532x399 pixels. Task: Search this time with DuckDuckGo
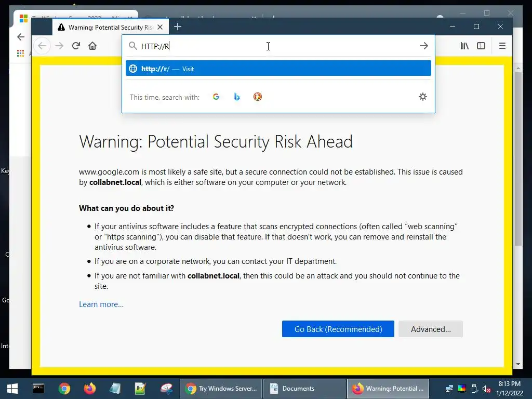tap(258, 97)
